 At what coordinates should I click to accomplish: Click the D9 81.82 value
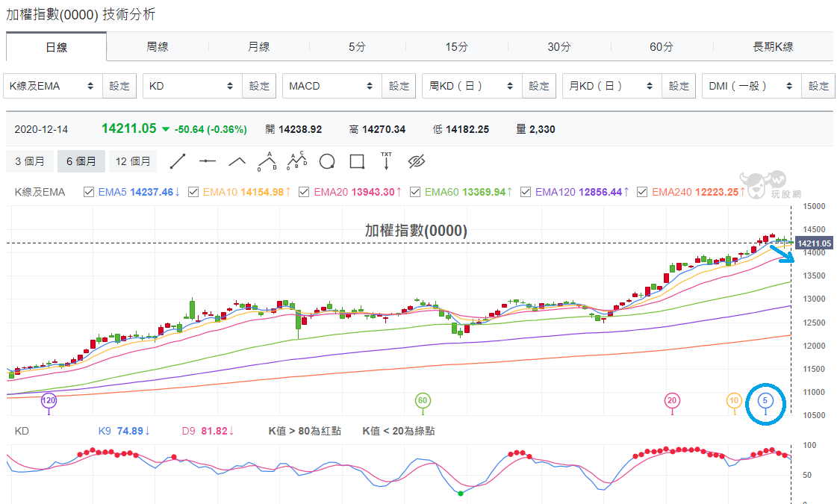(x=214, y=431)
